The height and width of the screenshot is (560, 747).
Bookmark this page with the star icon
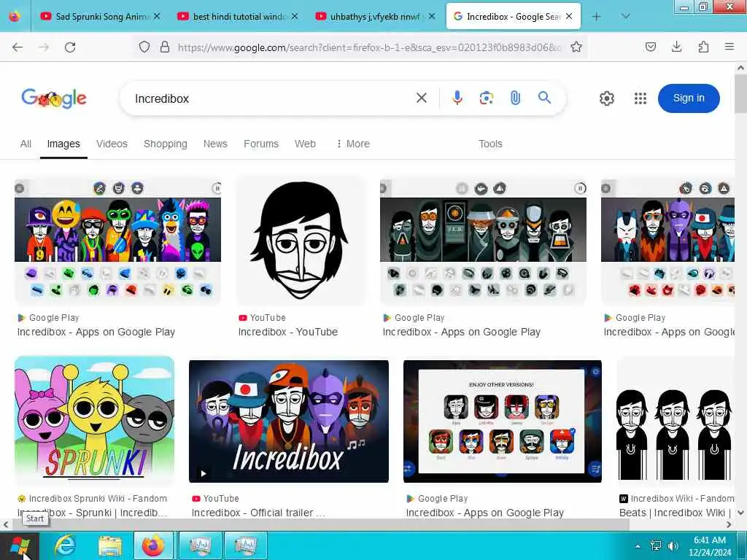coord(576,47)
